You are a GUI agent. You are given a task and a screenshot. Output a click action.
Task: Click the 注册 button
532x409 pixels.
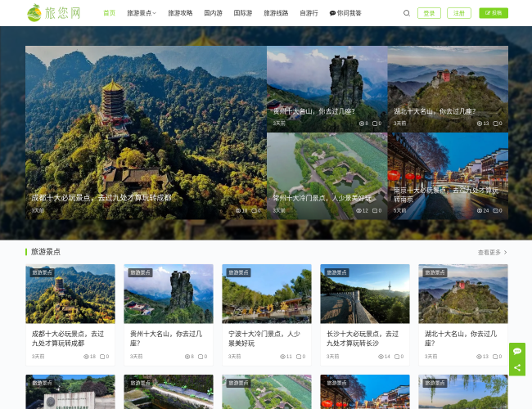coord(459,13)
